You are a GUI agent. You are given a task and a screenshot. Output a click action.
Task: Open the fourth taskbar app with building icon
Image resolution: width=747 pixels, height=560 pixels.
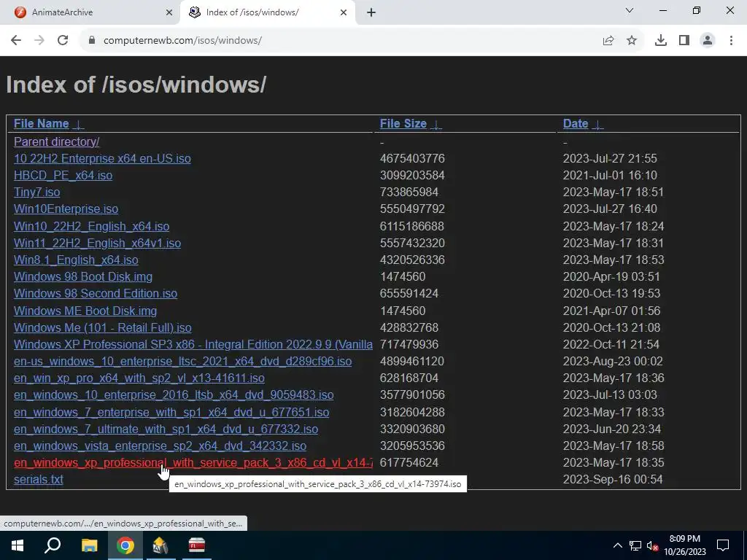click(x=160, y=545)
